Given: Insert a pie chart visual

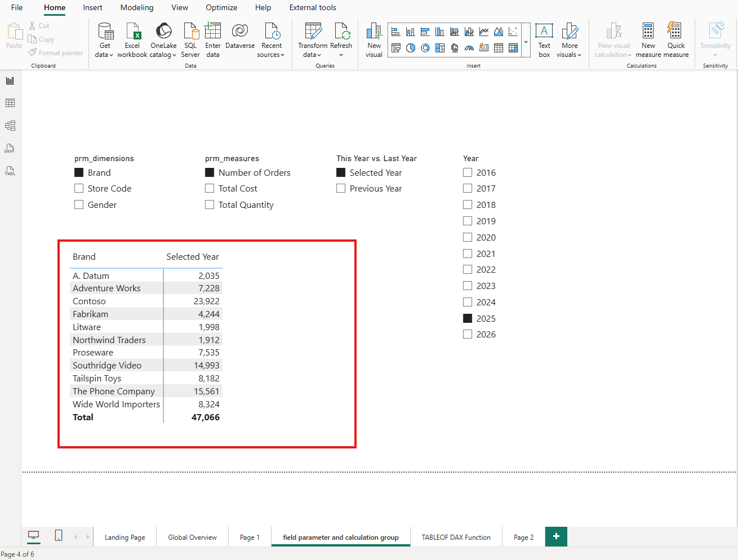Looking at the screenshot, I should click(411, 48).
